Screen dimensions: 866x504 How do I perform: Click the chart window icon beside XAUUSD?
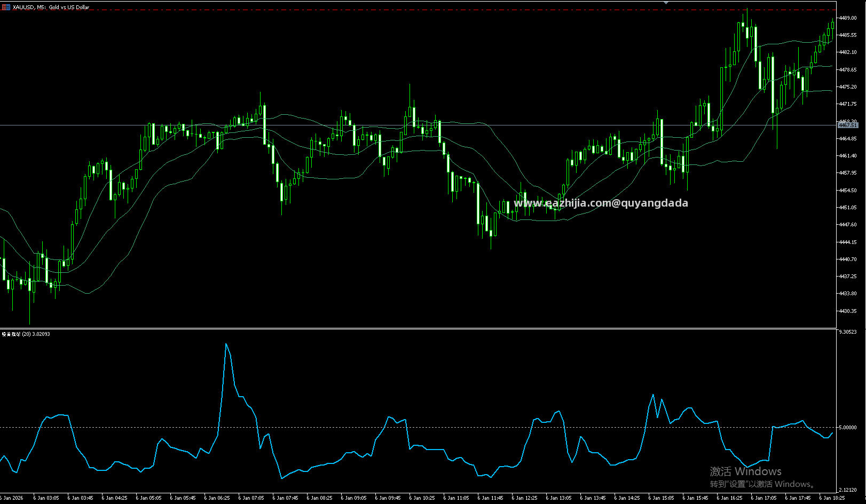(x=6, y=7)
